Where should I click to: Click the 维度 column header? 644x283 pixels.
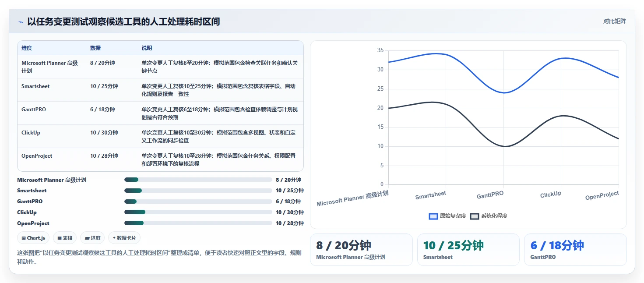coord(27,48)
